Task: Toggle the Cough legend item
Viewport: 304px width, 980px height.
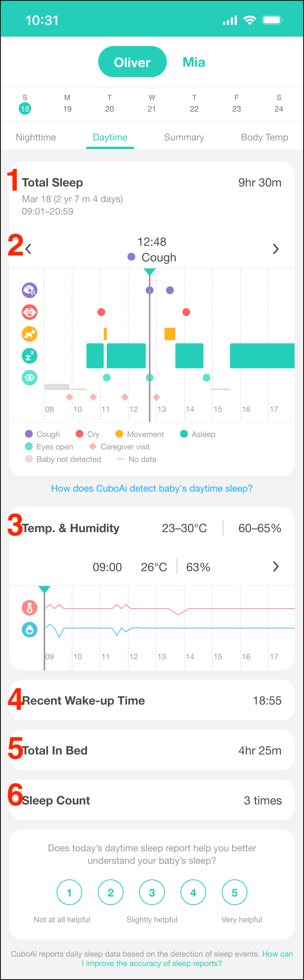Action: click(43, 434)
